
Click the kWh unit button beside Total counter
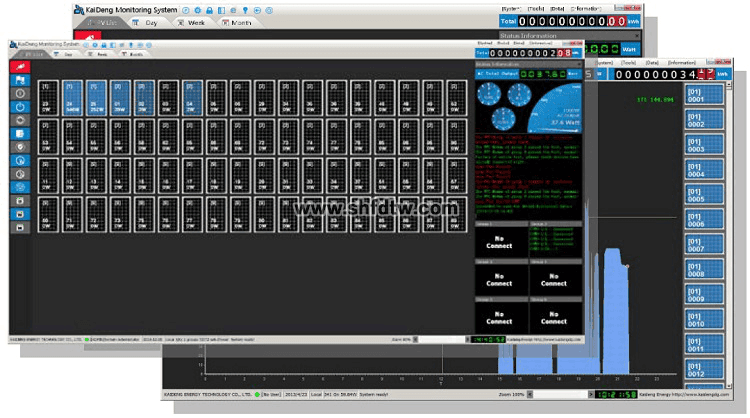pyautogui.click(x=634, y=21)
